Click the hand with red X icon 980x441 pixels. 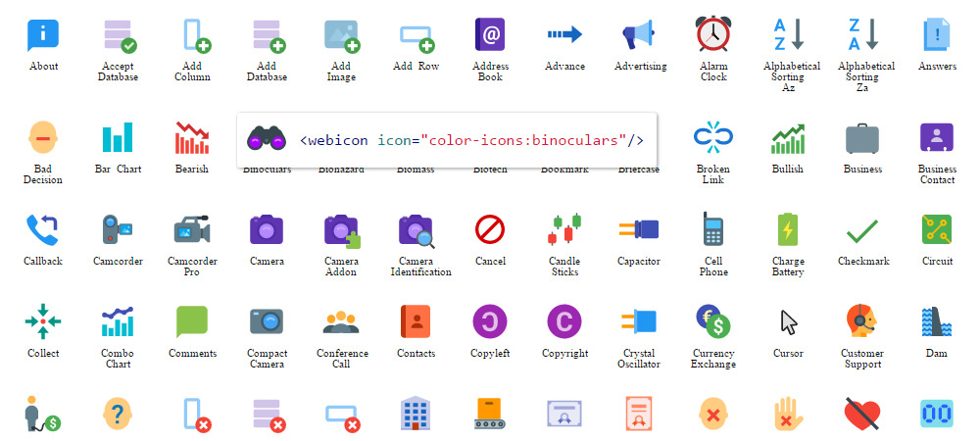(x=788, y=414)
